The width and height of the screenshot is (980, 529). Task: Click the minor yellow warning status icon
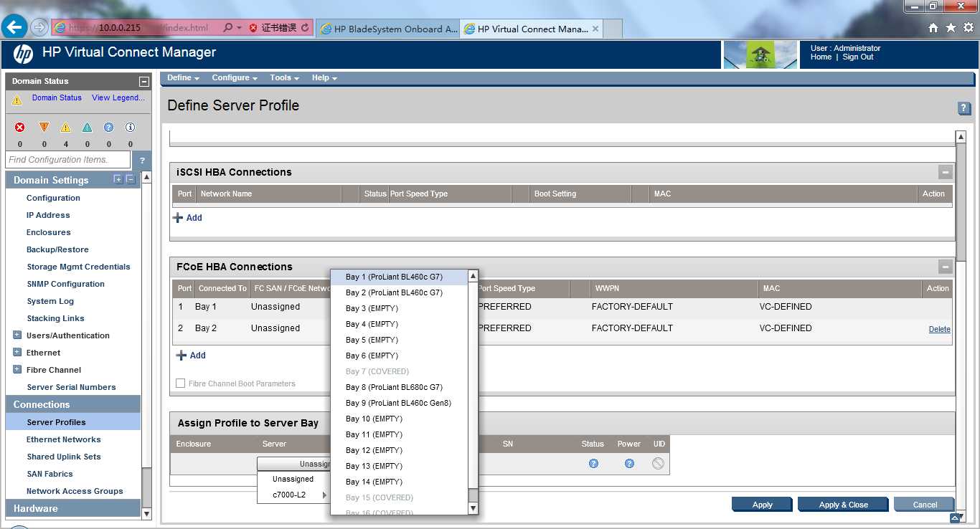point(65,127)
